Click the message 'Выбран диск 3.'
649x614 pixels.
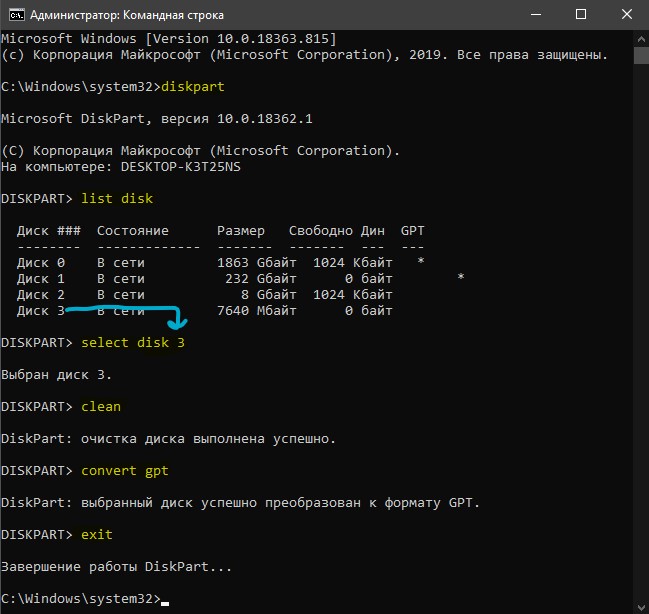56,375
